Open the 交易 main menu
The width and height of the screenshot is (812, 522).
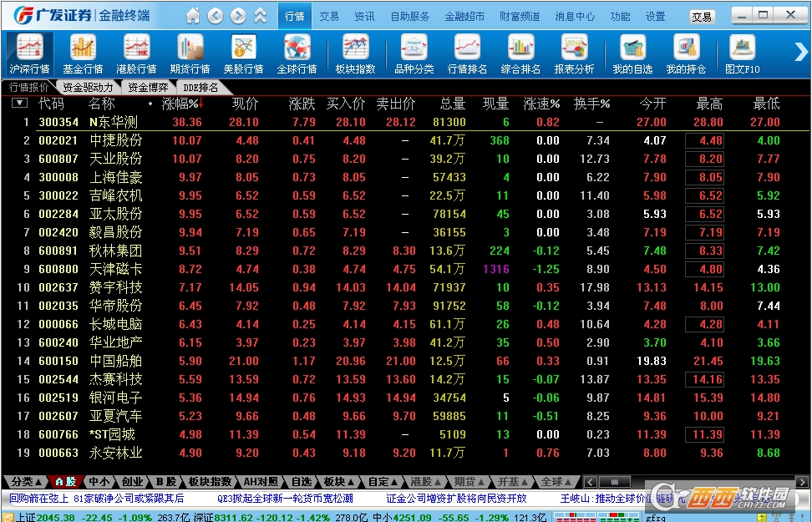click(x=329, y=16)
